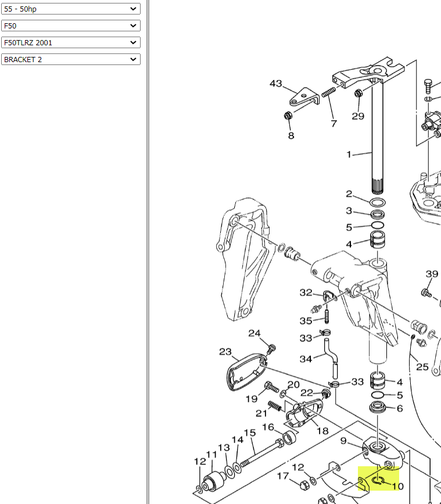Image resolution: width=441 pixels, height=504 pixels.
Task: Click part number 18 label
Action: pos(322,431)
